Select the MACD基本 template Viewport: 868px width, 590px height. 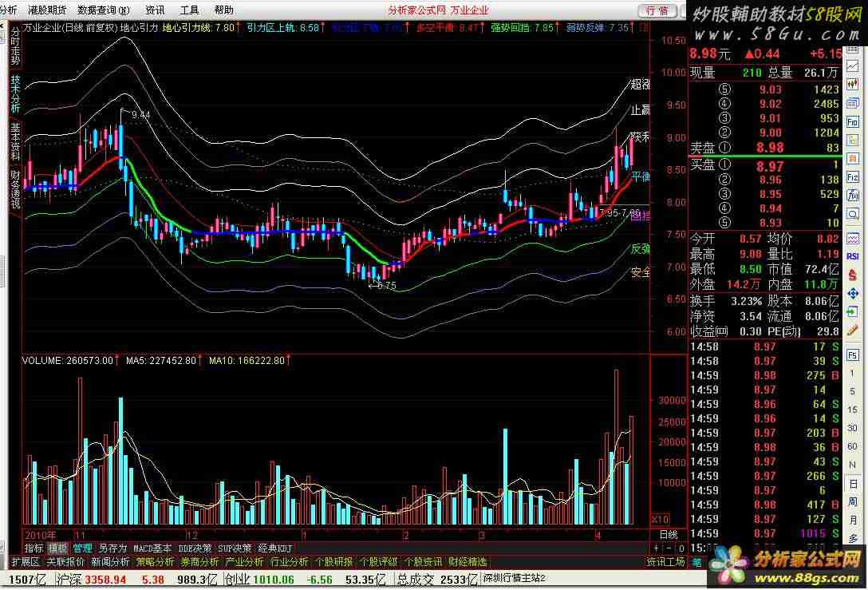click(152, 548)
